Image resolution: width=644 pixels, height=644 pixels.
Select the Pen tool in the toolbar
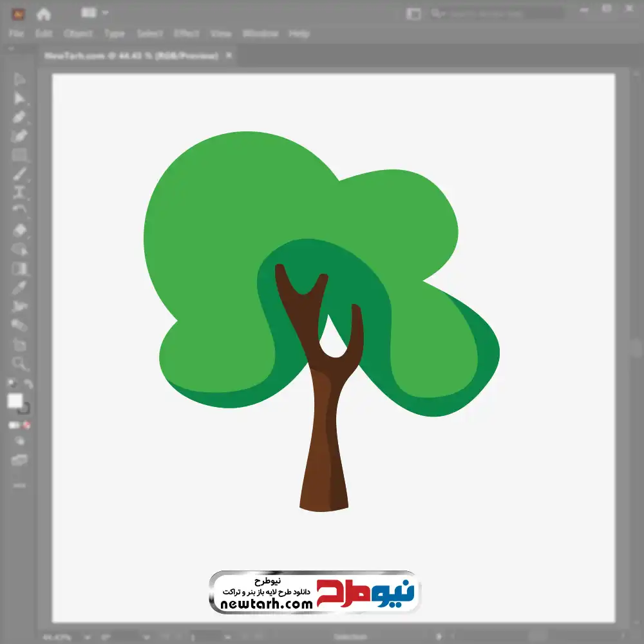[19, 117]
